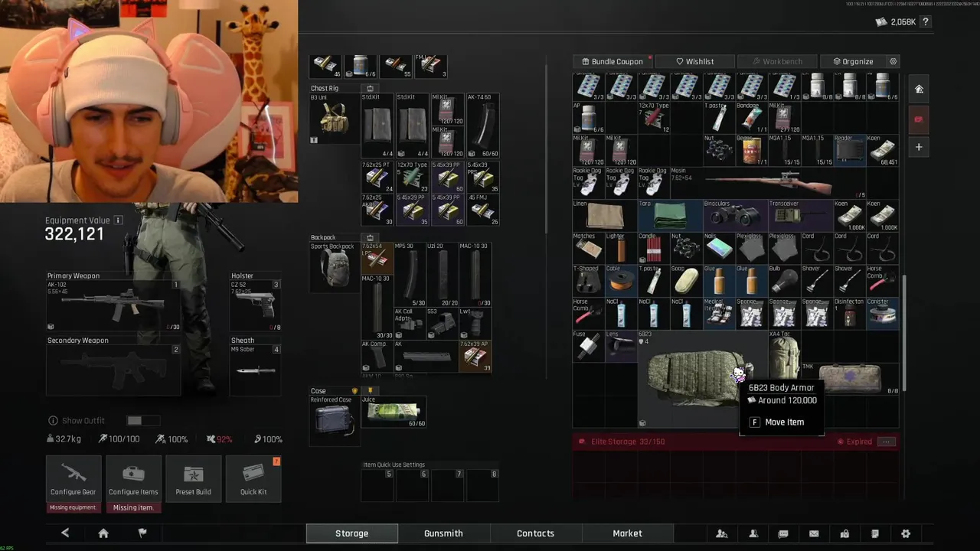Select quick use slot 8
980x551 pixels.
click(x=483, y=485)
